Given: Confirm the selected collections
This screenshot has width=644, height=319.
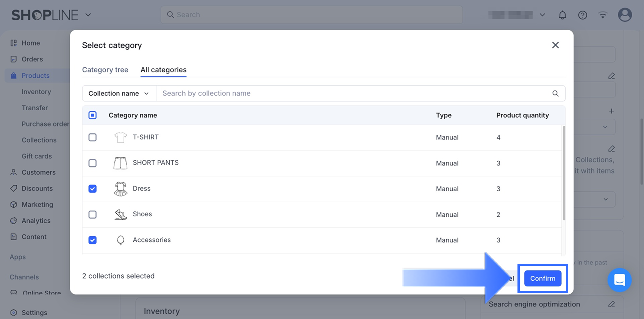Looking at the screenshot, I should [x=542, y=278].
